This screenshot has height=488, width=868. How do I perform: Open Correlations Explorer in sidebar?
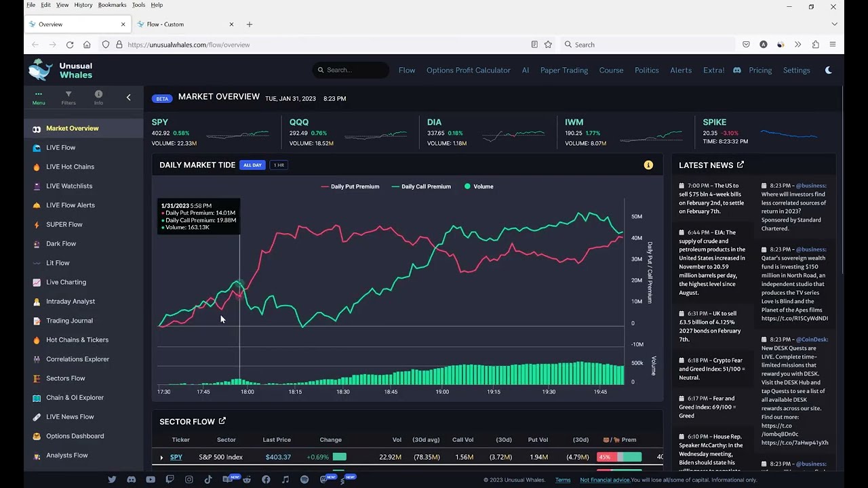pyautogui.click(x=83, y=359)
